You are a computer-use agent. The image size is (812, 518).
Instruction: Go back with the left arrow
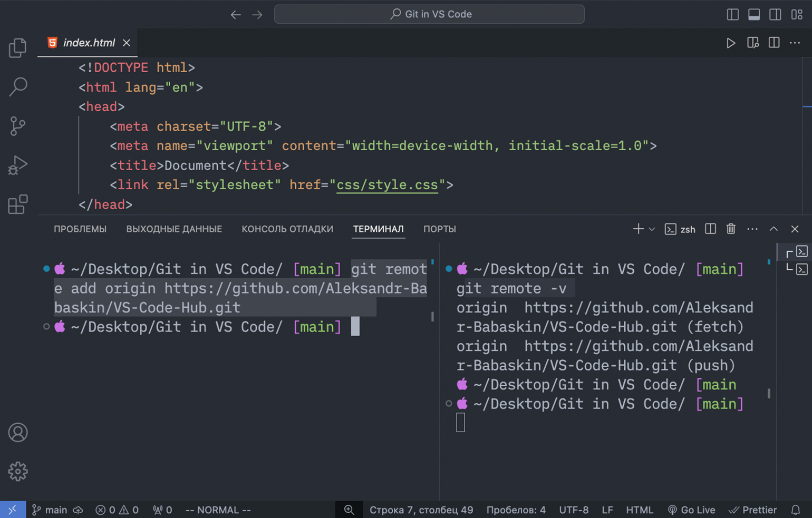[x=236, y=14]
